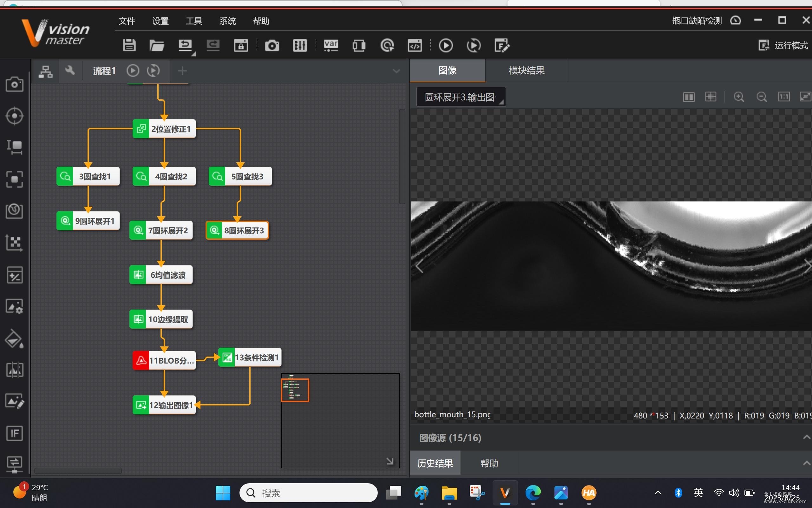Viewport: 812px width, 508px height.
Task: Open the global script code icon
Action: [x=415, y=45]
